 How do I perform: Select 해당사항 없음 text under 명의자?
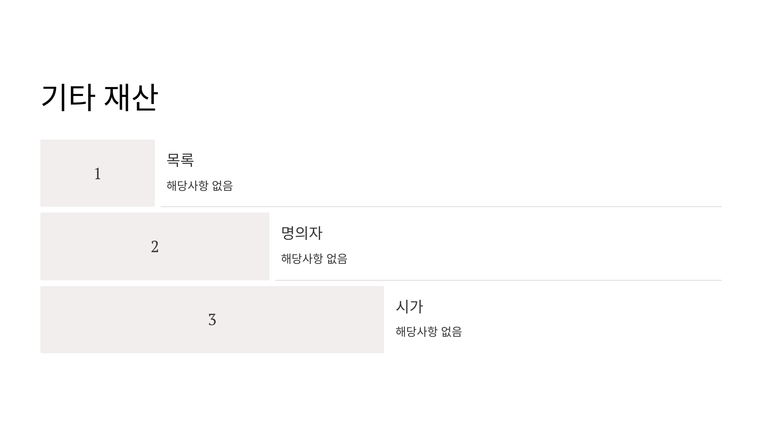tap(314, 259)
